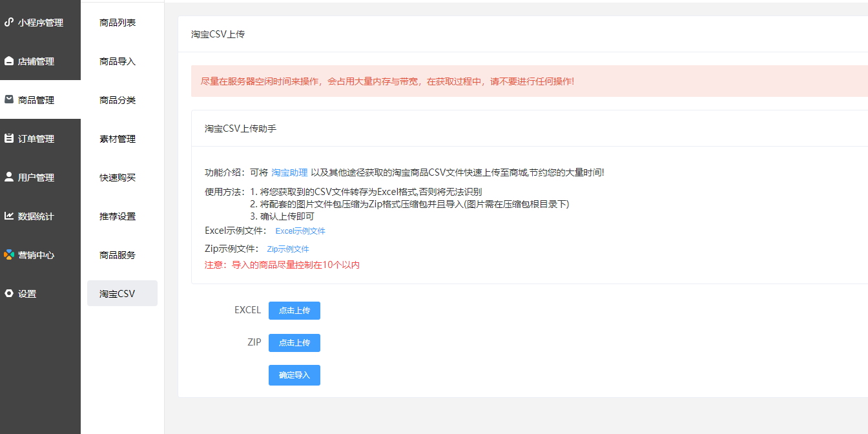The height and width of the screenshot is (434, 868).
Task: Select 商品管理 in the sidebar
Action: pyautogui.click(x=40, y=99)
